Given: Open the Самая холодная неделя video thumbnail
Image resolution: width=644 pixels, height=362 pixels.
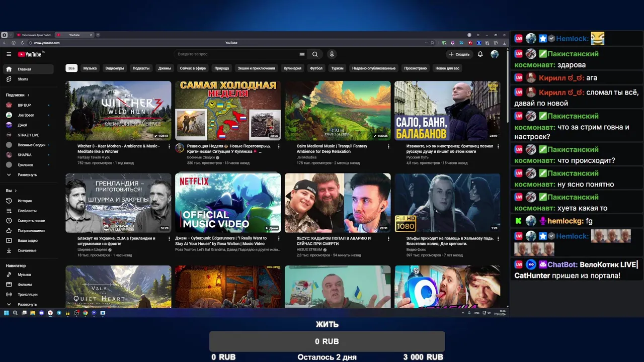Looking at the screenshot, I should [228, 111].
